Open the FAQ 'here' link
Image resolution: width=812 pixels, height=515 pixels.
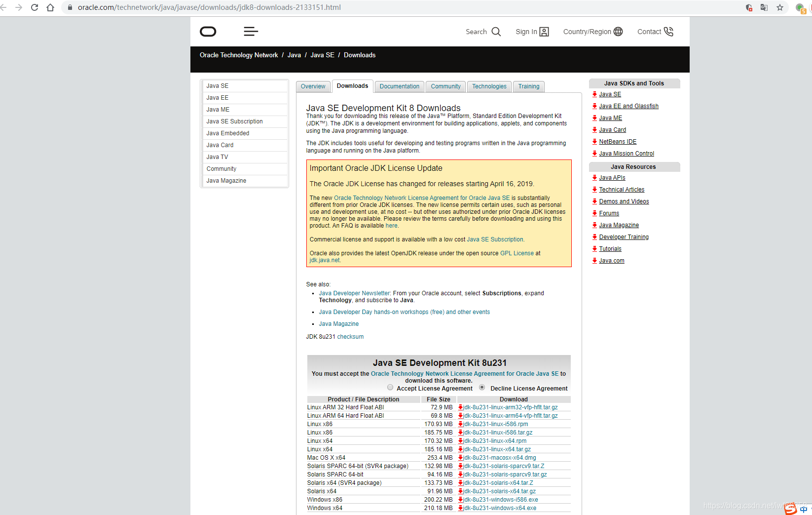(x=391, y=226)
